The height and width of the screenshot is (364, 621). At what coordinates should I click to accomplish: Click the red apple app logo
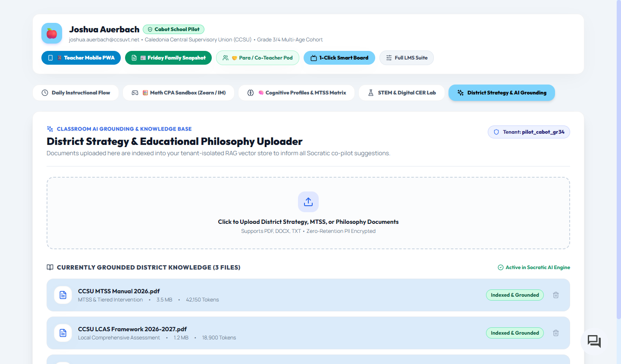coord(52,33)
